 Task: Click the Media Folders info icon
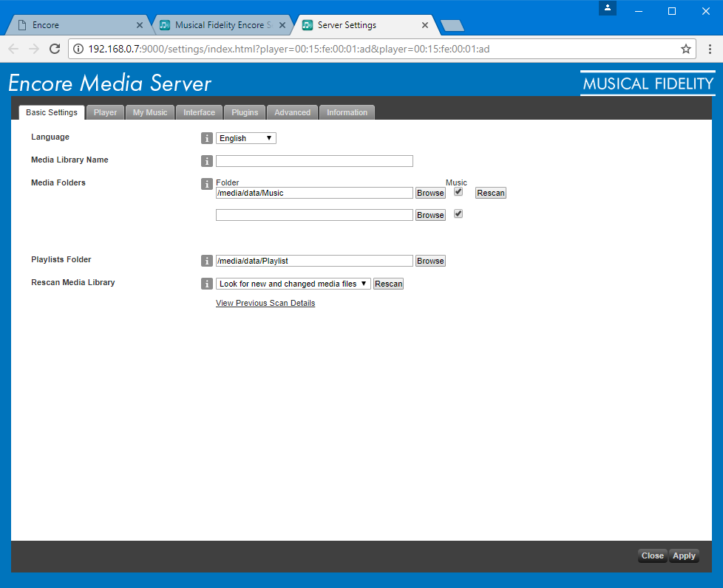coord(206,184)
